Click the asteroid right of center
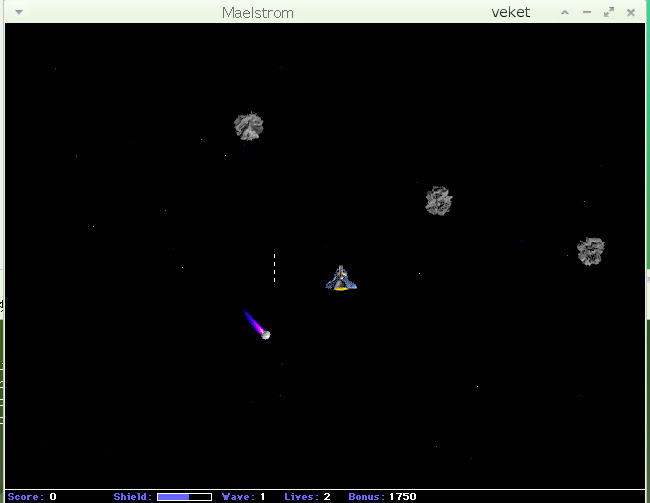This screenshot has height=503, width=650. pos(439,201)
